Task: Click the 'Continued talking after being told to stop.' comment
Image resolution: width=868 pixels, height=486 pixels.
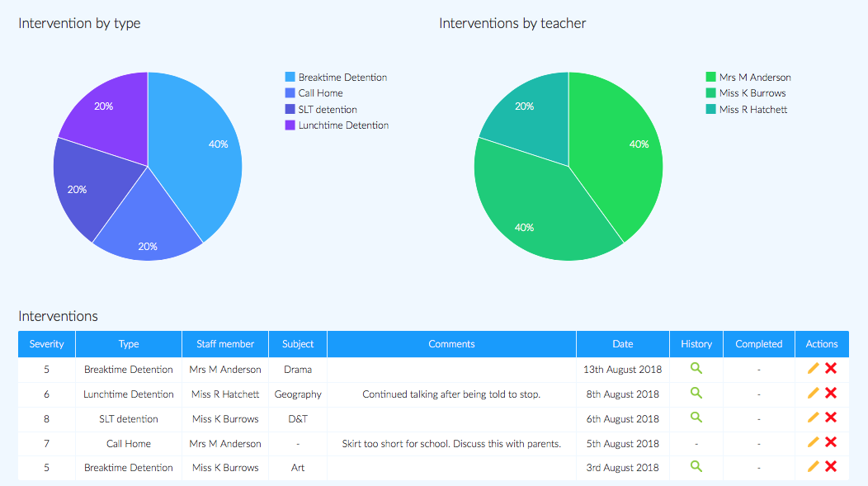Action: coord(451,394)
